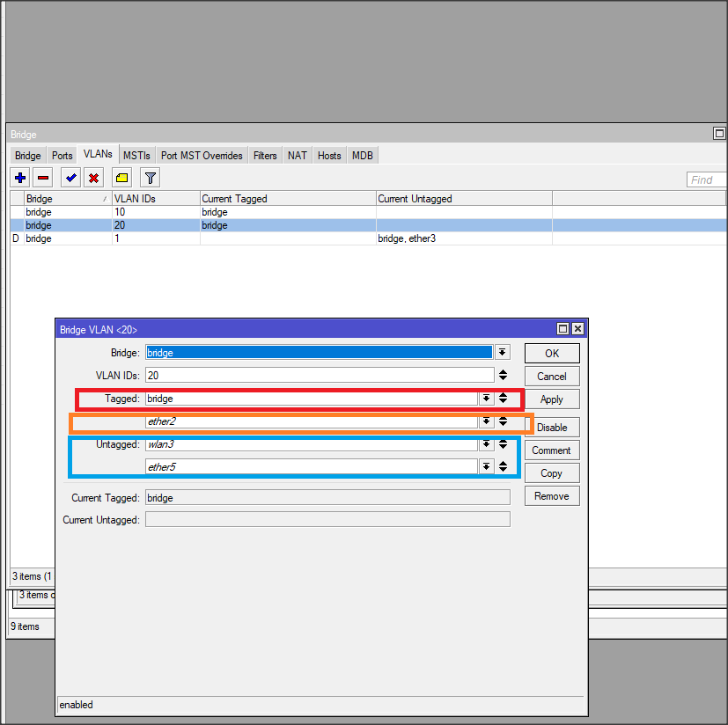Click add/remove arrows for wlan3 row
The image size is (728, 725).
pyautogui.click(x=503, y=444)
